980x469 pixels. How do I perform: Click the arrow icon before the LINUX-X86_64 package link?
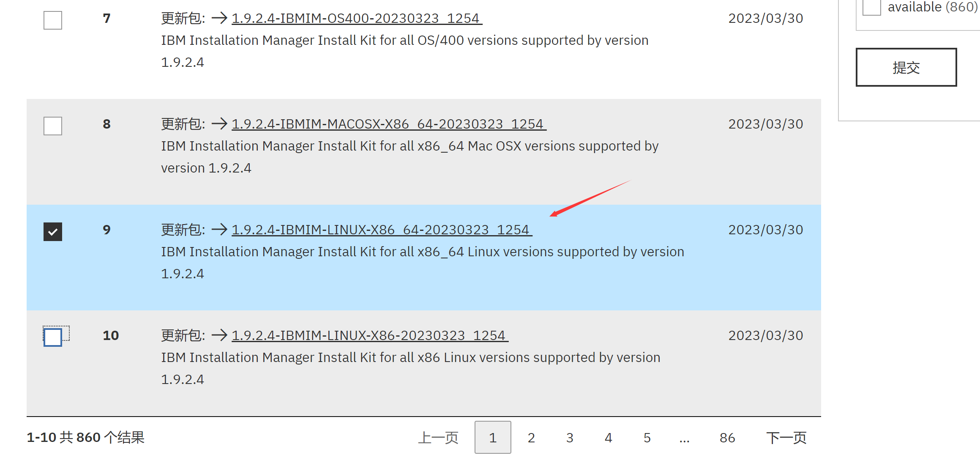point(219,230)
